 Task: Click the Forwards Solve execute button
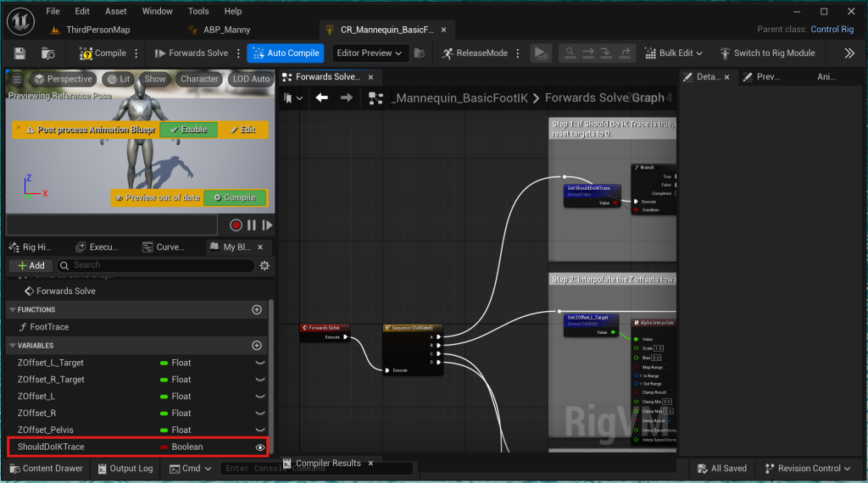coord(192,53)
